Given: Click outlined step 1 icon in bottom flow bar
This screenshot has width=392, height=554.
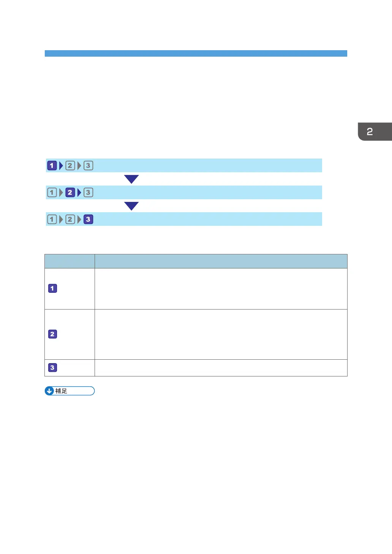Looking at the screenshot, I should coord(52,219).
